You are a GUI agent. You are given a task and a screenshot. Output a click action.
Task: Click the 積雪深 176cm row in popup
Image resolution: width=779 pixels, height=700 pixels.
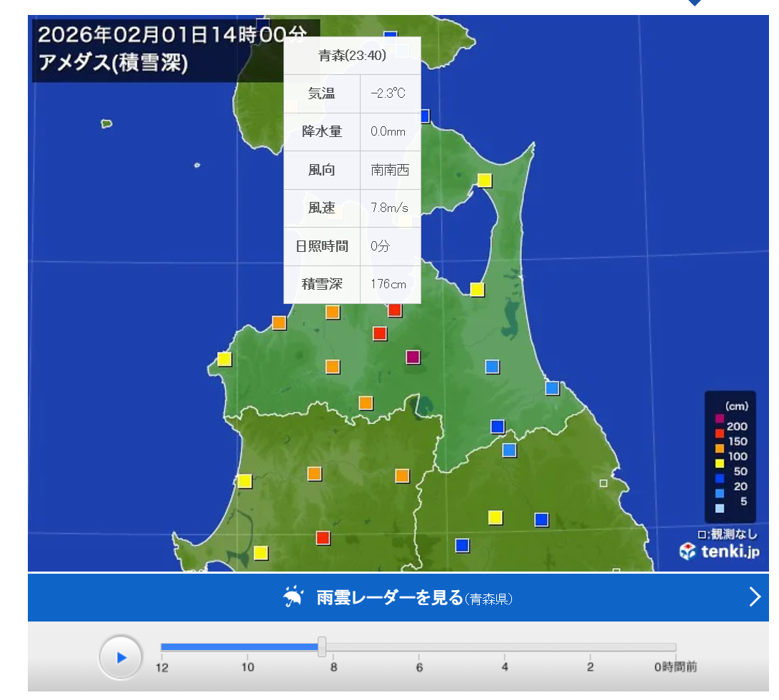(352, 284)
